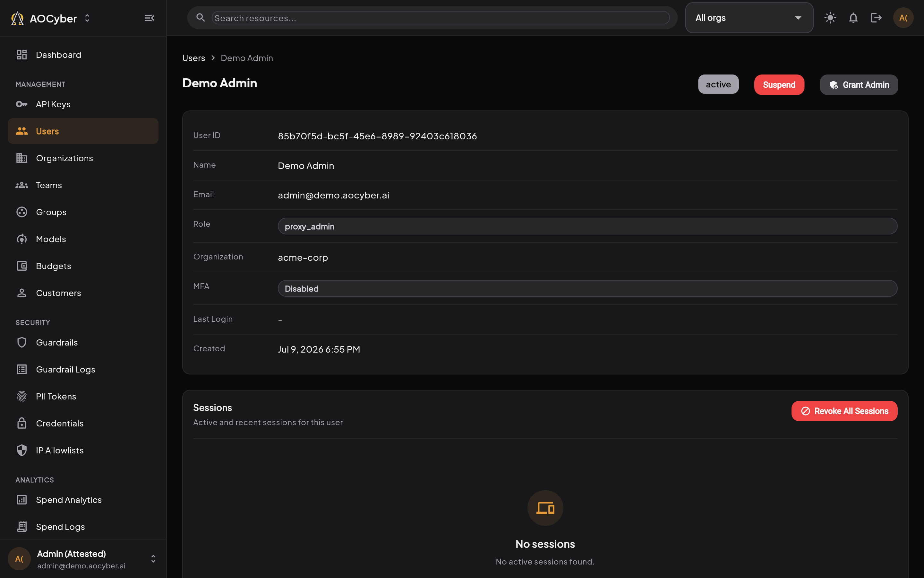This screenshot has height=578, width=924.
Task: Expand Admin (Attested) account menu arrows
Action: click(153, 559)
